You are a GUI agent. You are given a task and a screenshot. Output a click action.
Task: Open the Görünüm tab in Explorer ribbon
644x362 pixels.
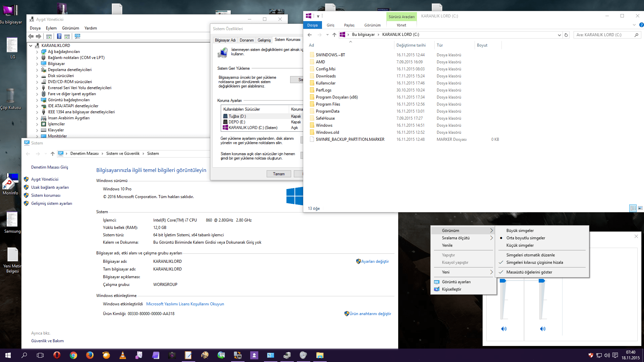click(x=372, y=25)
